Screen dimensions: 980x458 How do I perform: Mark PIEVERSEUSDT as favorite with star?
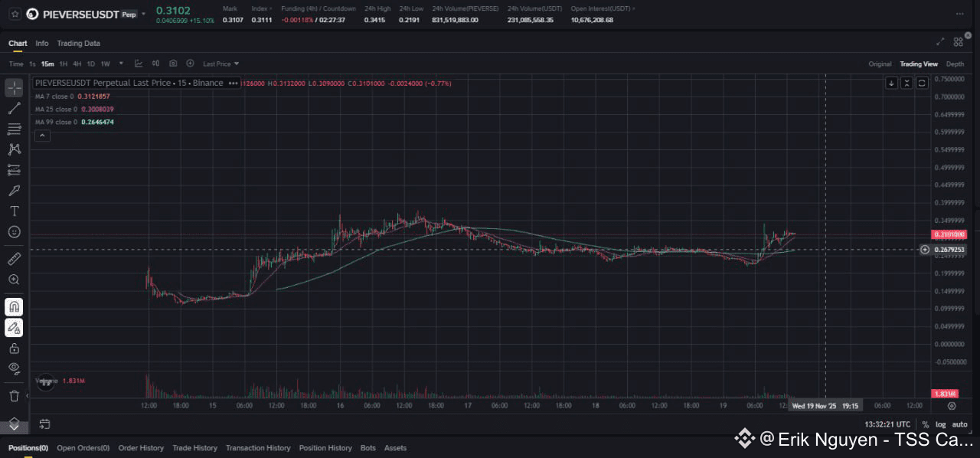15,14
